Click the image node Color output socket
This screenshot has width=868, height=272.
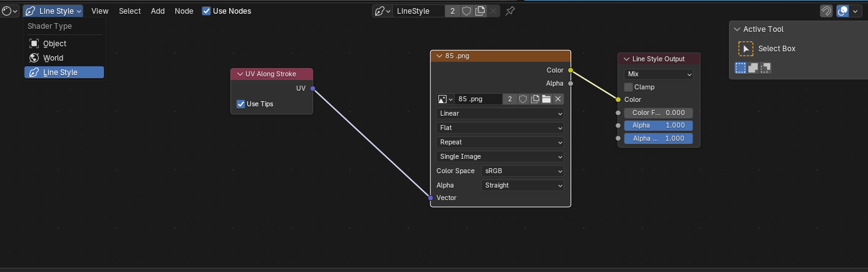click(571, 70)
